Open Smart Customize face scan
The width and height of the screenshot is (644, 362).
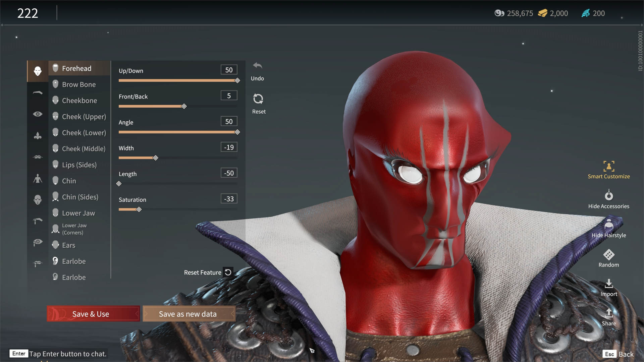[x=608, y=167]
